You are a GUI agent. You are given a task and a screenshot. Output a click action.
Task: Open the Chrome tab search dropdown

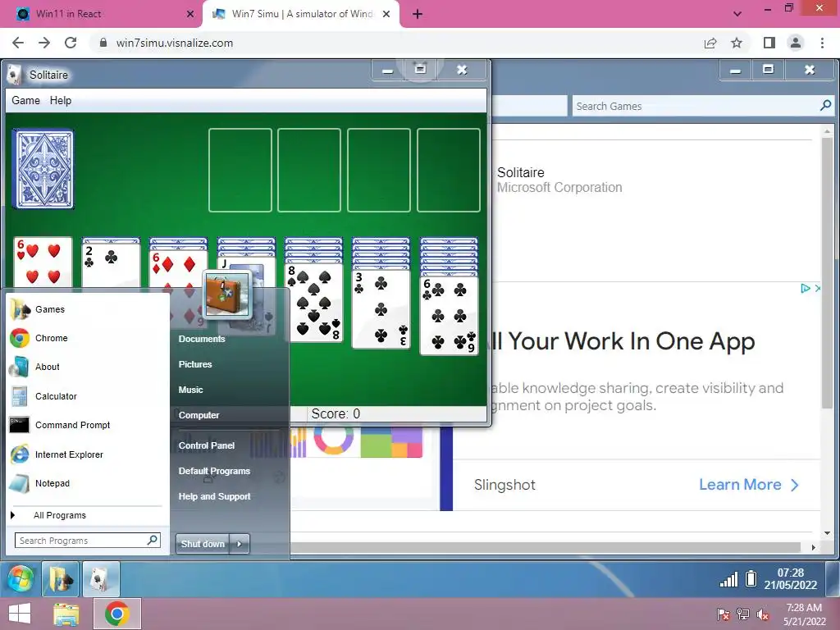[x=737, y=14]
